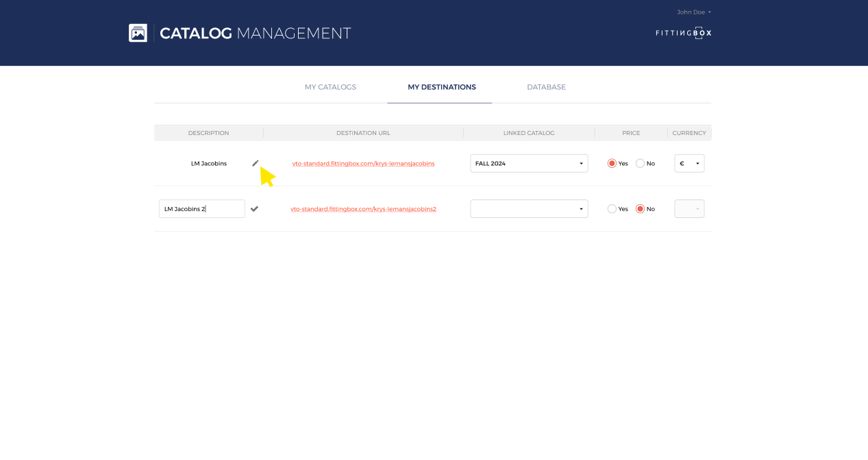Image resolution: width=868 pixels, height=460 pixels.
Task: Choose No price for second destination
Action: click(x=640, y=209)
